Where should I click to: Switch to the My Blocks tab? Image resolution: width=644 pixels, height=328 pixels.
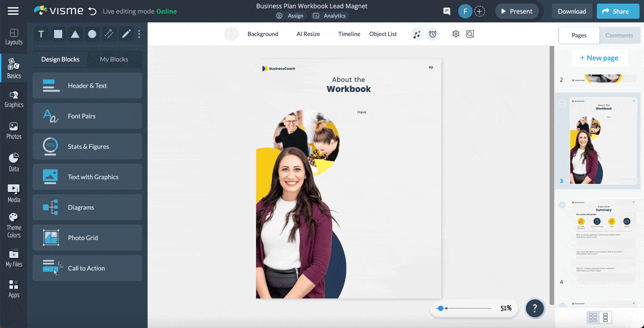point(114,59)
